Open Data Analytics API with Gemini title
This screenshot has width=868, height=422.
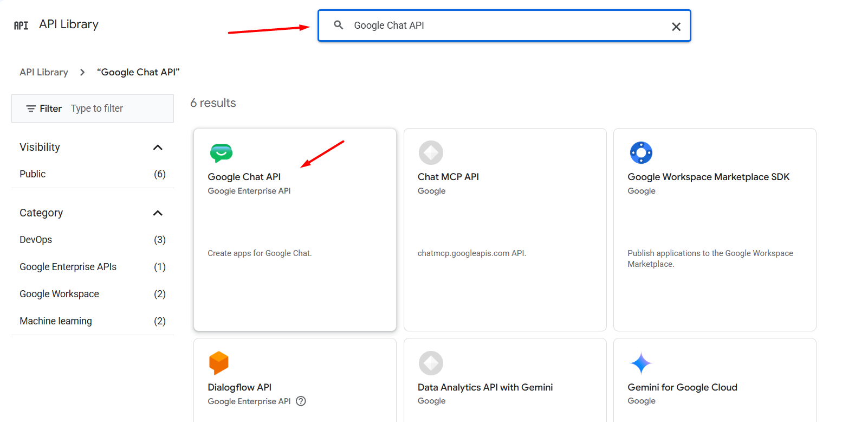[485, 387]
